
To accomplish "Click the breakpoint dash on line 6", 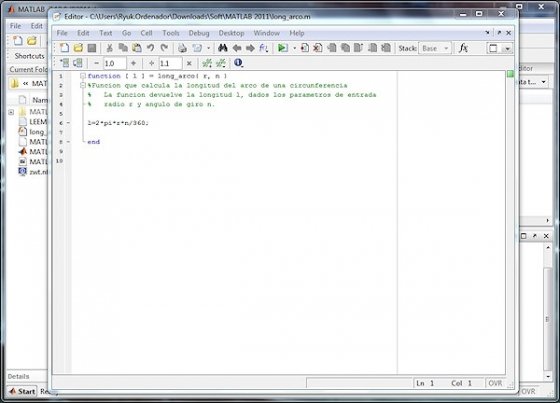I will point(68,123).
